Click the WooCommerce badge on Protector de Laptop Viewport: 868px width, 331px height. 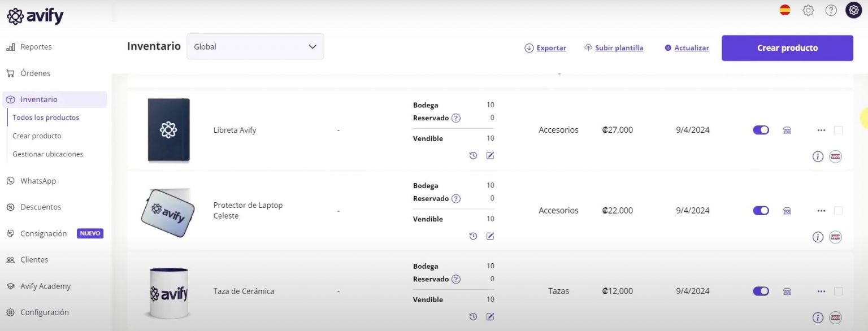point(836,237)
